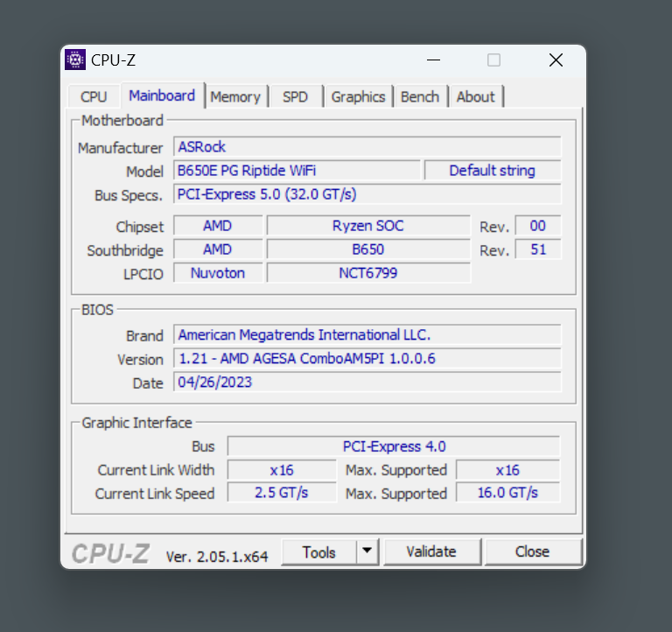The width and height of the screenshot is (672, 632).
Task: Expand the Tools dropdown arrow
Action: [367, 552]
